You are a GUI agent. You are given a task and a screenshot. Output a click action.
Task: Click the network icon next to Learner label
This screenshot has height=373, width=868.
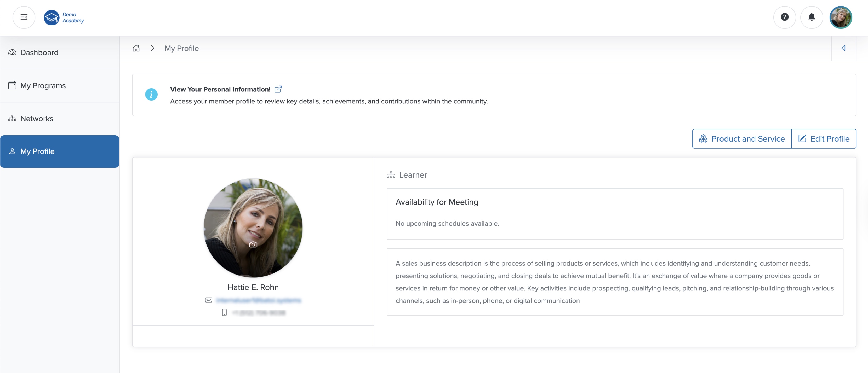(x=391, y=175)
